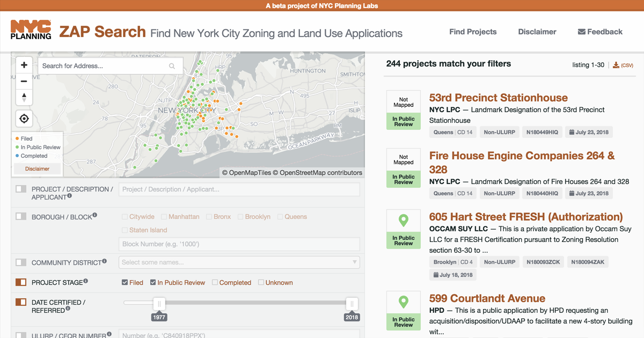Open the Community District dropdown
This screenshot has width=644, height=338.
(239, 262)
